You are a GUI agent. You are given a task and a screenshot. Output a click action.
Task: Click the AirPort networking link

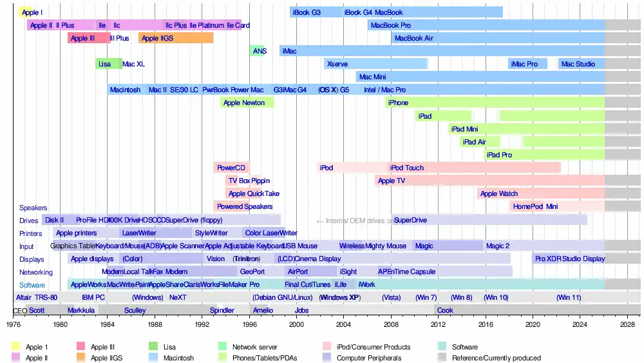point(298,271)
